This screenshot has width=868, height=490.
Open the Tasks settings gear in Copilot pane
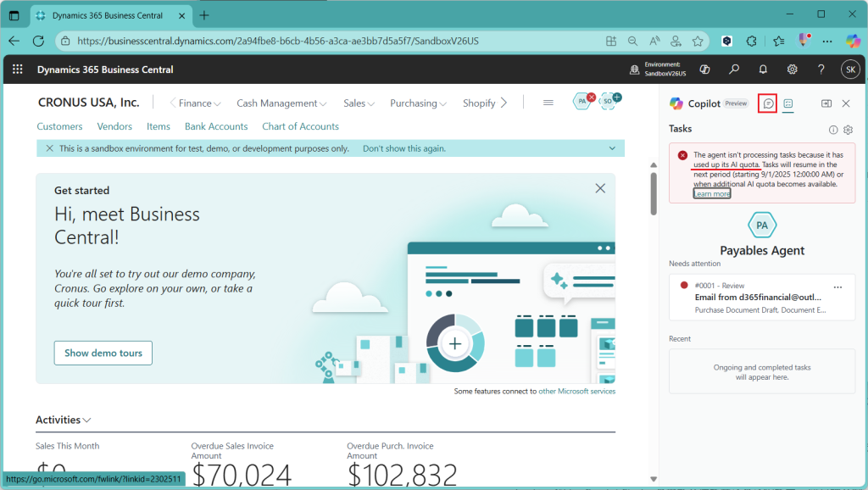click(848, 130)
